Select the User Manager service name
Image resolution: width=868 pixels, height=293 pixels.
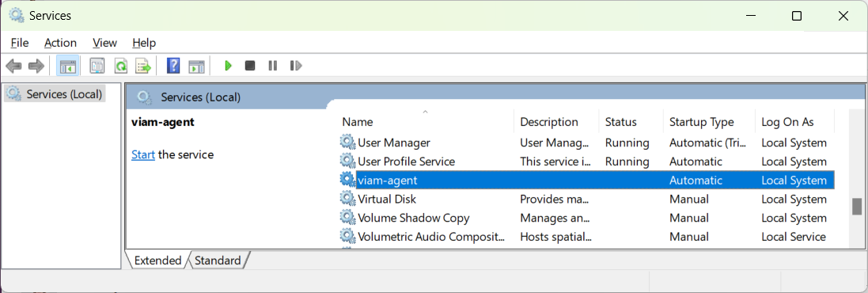[x=393, y=143]
